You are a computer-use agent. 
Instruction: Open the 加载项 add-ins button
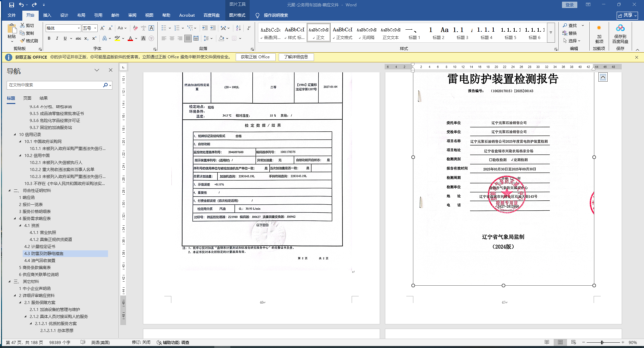[599, 34]
